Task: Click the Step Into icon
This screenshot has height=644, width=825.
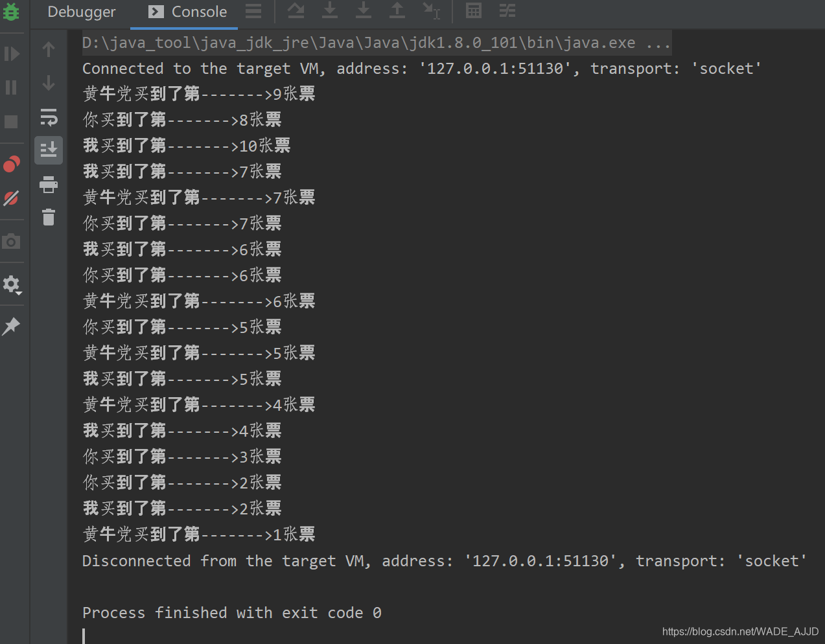Action: [330, 10]
